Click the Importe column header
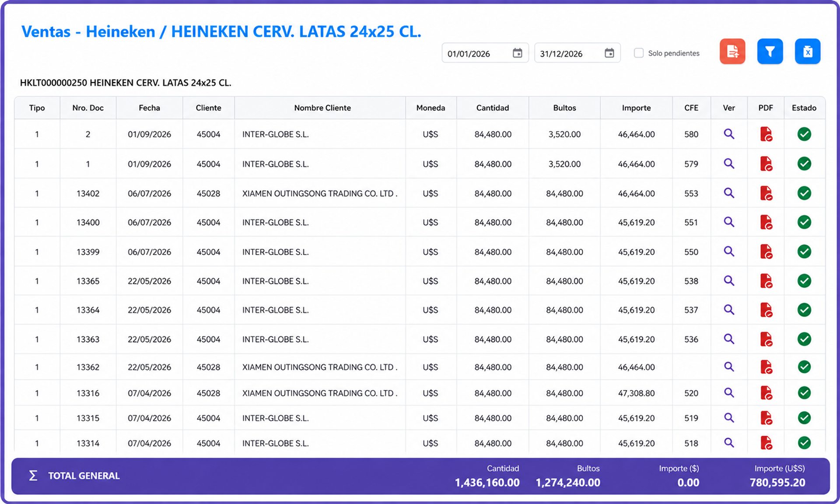Viewport: 840px width, 504px height. pyautogui.click(x=636, y=108)
